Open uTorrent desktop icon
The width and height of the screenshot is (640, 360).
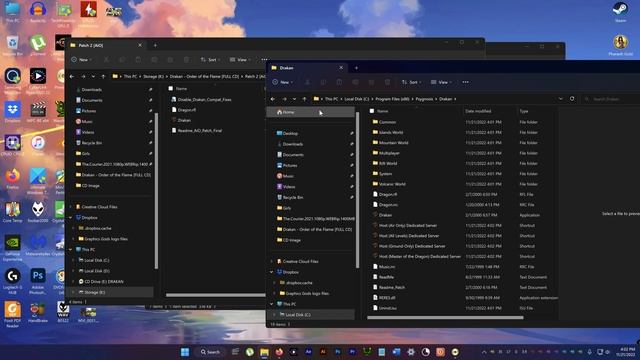38,45
